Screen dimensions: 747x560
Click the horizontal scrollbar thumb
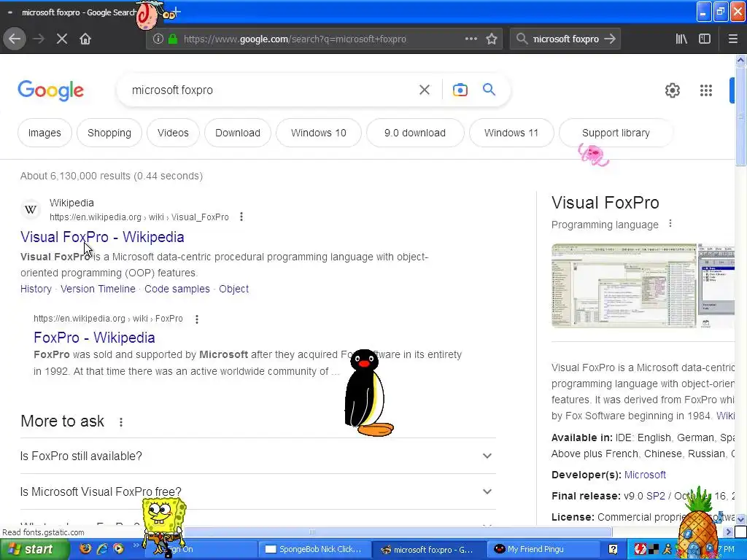click(312, 532)
